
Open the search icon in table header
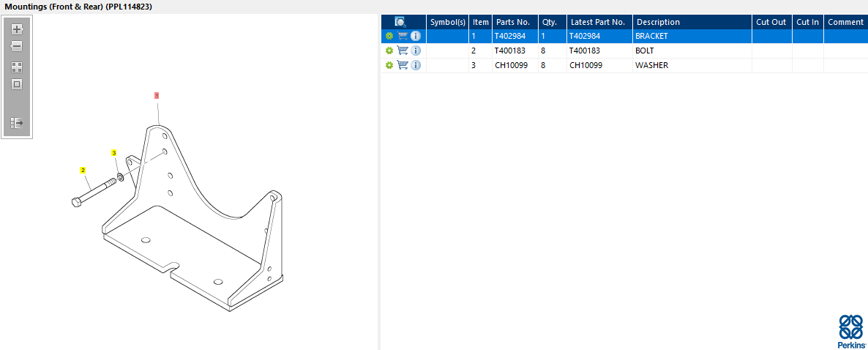[x=401, y=22]
